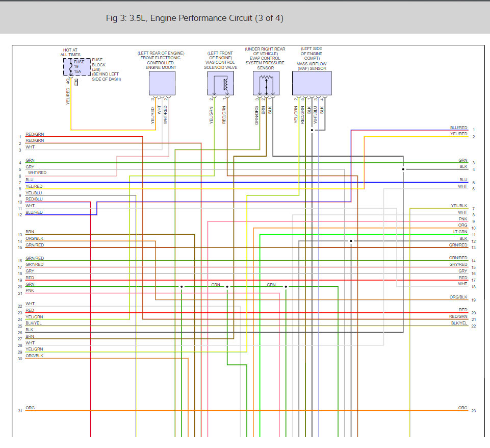The width and height of the screenshot is (490, 448).
Task: Select the GRY/RED label beside left number 17
Action: coord(34,264)
